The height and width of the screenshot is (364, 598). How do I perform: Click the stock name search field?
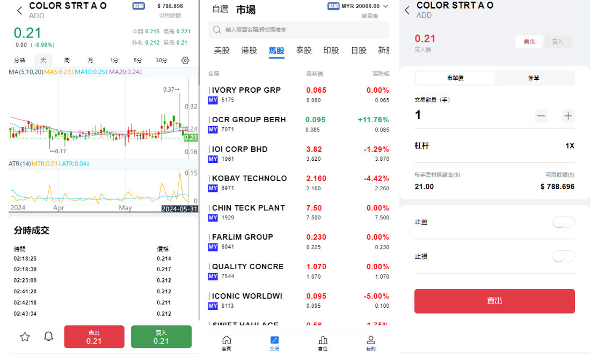(x=298, y=30)
